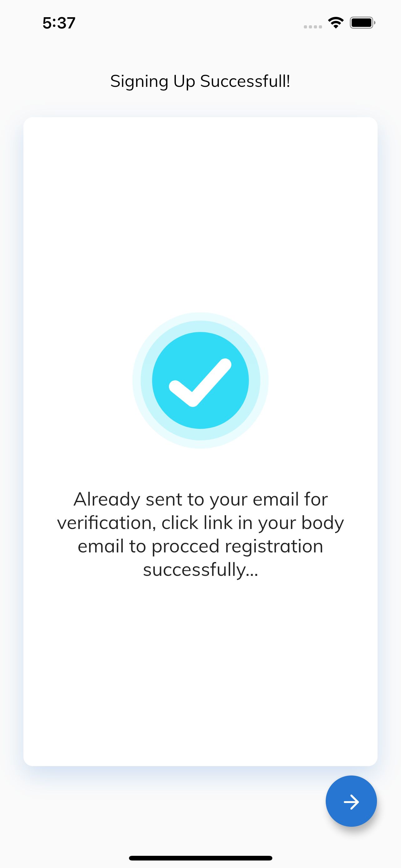Click the word "Already" in the message
This screenshot has width=401, height=868.
(107, 499)
